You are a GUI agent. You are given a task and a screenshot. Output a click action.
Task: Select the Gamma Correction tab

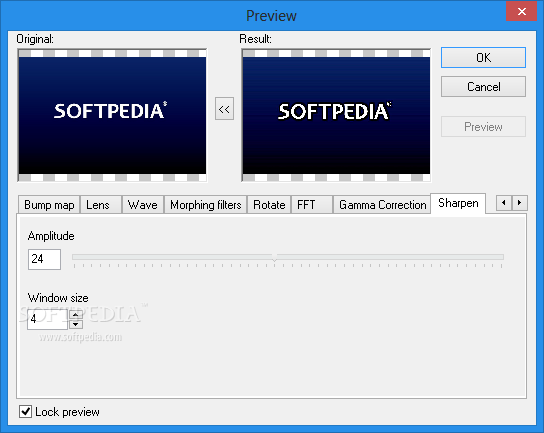(382, 205)
